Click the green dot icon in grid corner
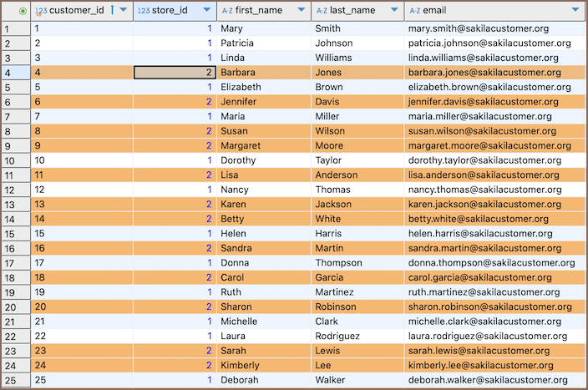The width and height of the screenshot is (588, 390). coord(22,11)
